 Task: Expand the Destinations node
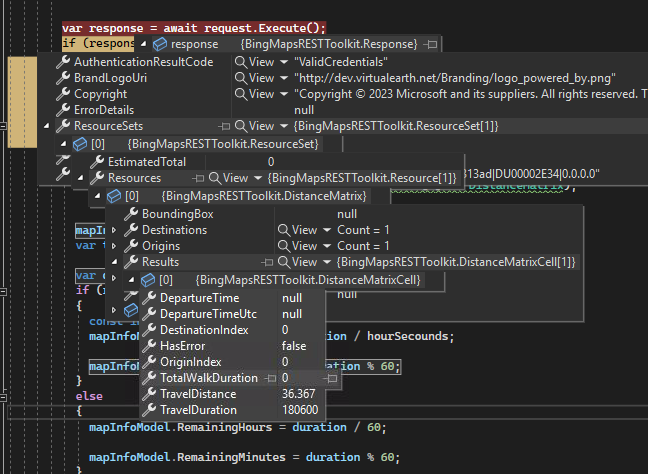(114, 230)
